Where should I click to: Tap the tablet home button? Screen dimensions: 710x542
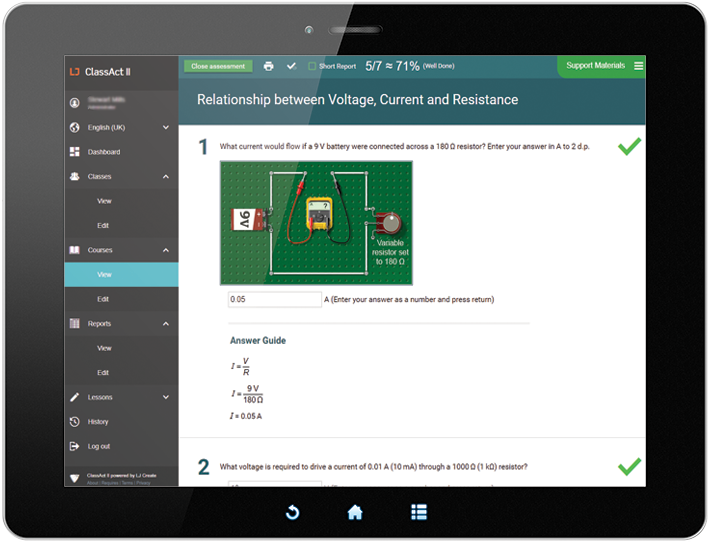(355, 512)
